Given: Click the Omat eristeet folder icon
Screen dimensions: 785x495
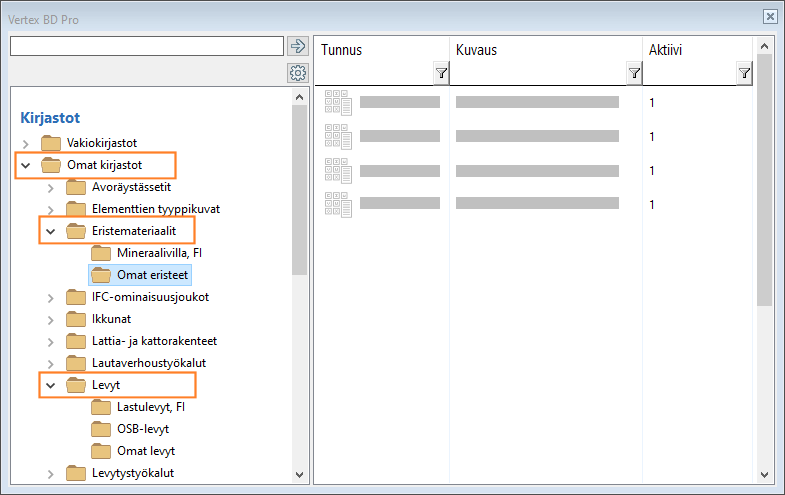Looking at the screenshot, I should [x=101, y=274].
